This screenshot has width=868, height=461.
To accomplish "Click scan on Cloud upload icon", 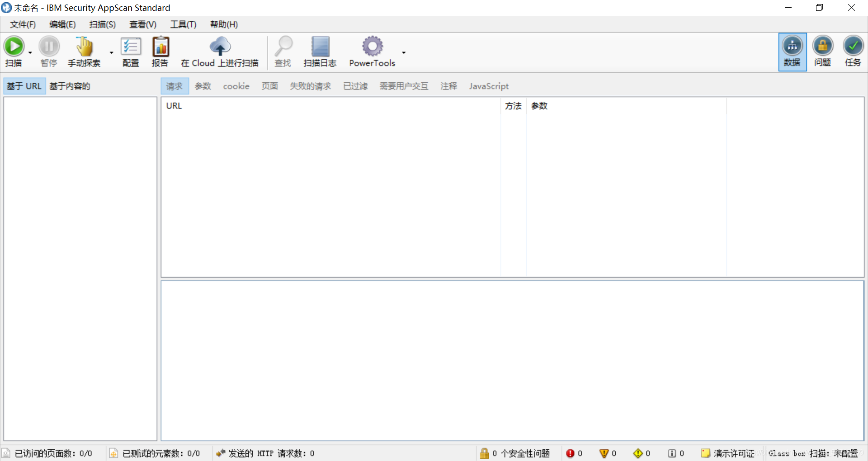I will tap(220, 46).
